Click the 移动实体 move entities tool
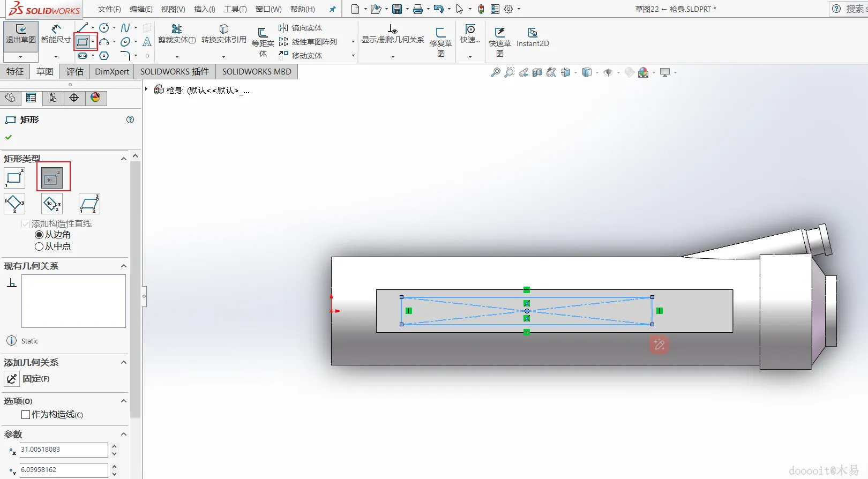This screenshot has width=868, height=479. pyautogui.click(x=301, y=56)
